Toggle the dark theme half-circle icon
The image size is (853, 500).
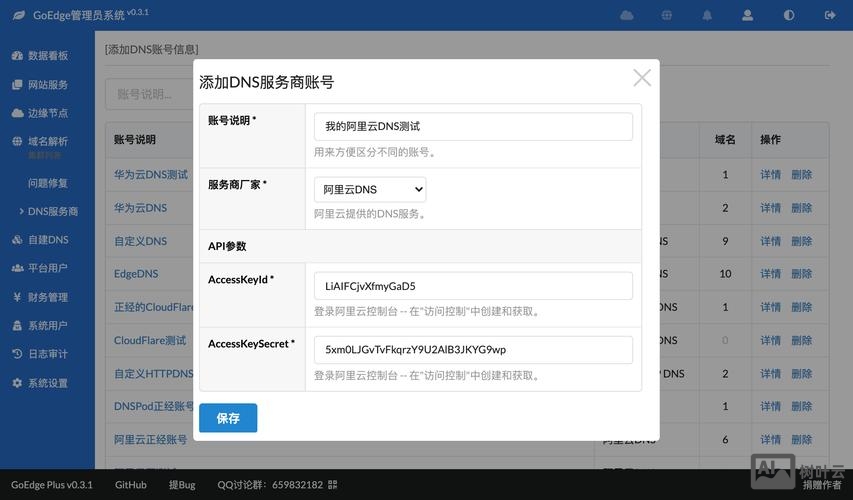click(789, 15)
